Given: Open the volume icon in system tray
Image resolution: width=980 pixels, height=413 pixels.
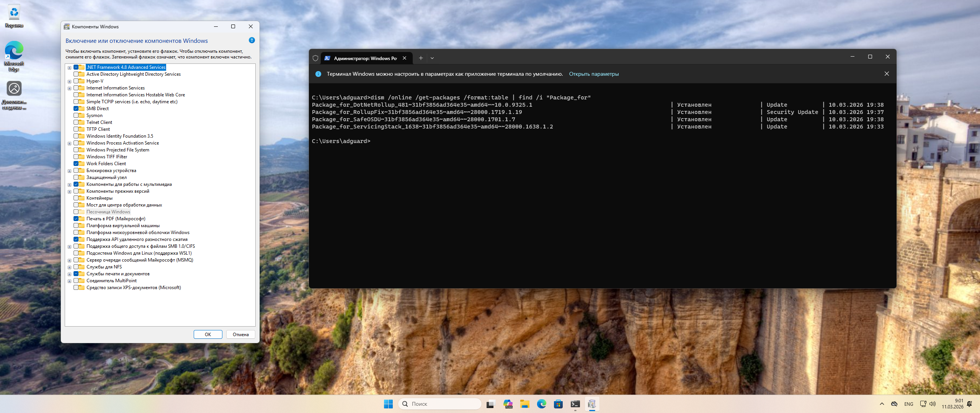Looking at the screenshot, I should pyautogui.click(x=933, y=404).
